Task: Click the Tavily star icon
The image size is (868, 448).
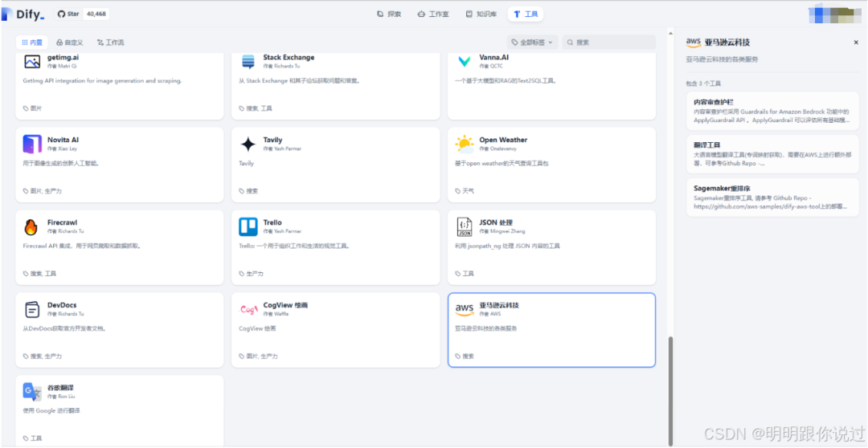Action: (x=248, y=144)
